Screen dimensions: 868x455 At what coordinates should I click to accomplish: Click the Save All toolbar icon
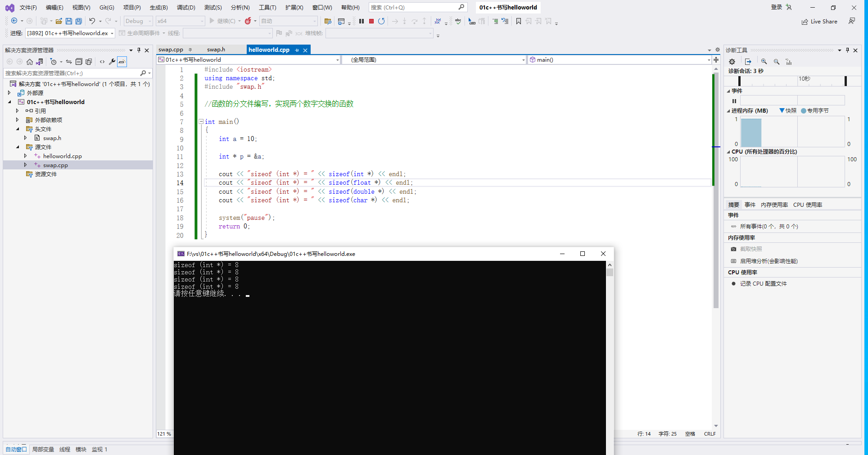click(79, 21)
